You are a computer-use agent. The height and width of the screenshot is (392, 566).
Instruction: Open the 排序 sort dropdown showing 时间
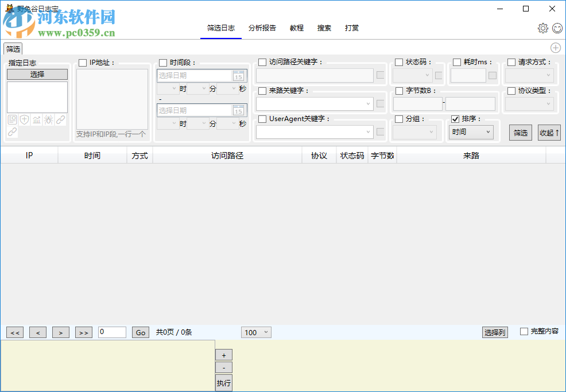pyautogui.click(x=471, y=132)
